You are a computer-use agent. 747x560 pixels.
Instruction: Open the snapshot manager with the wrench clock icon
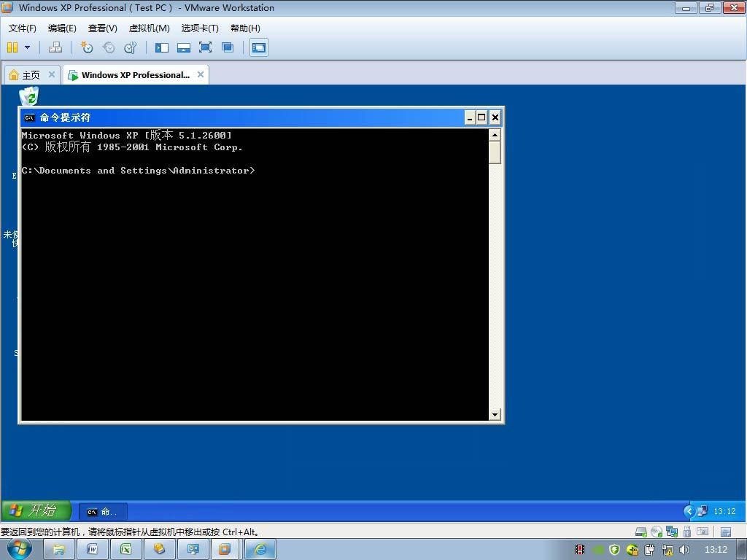pos(130,47)
